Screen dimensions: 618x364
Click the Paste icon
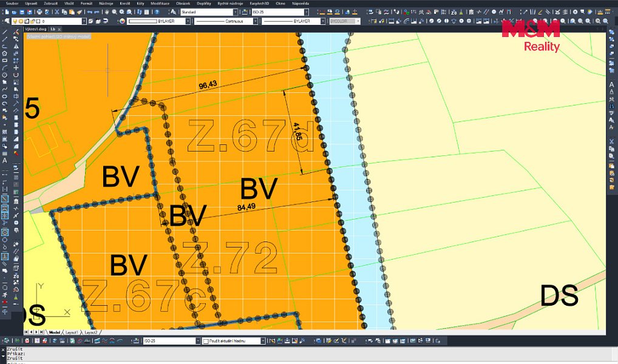(x=72, y=12)
